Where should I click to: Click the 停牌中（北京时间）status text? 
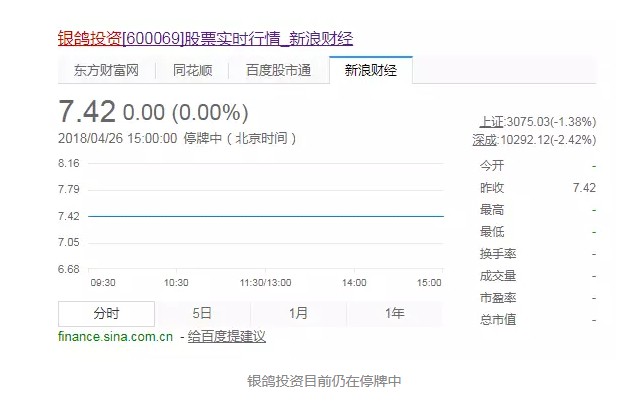[x=240, y=138]
